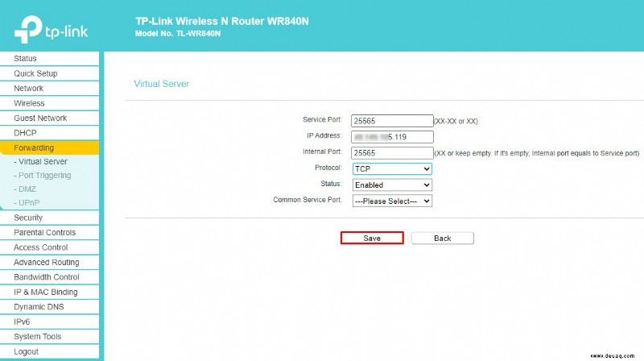Click the IP Address field
The width and height of the screenshot is (644, 361).
(x=392, y=137)
